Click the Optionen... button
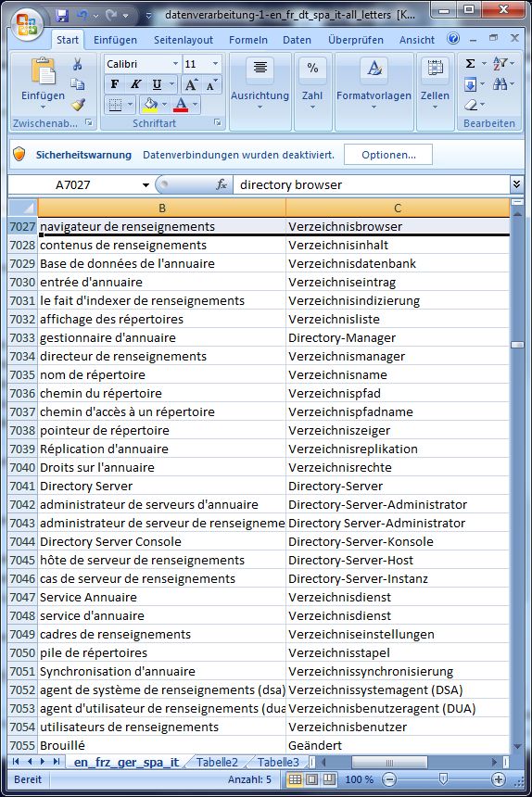This screenshot has height=797, width=532. (x=388, y=155)
